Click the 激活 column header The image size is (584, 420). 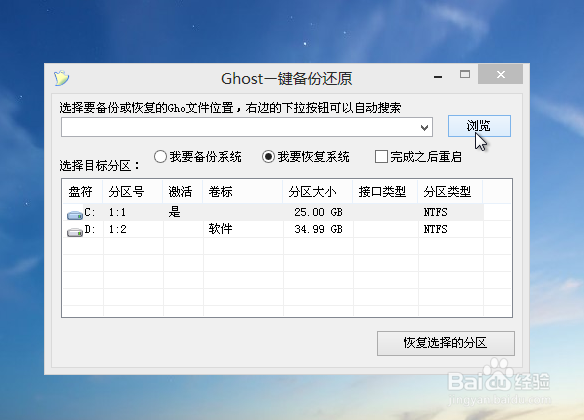point(183,192)
